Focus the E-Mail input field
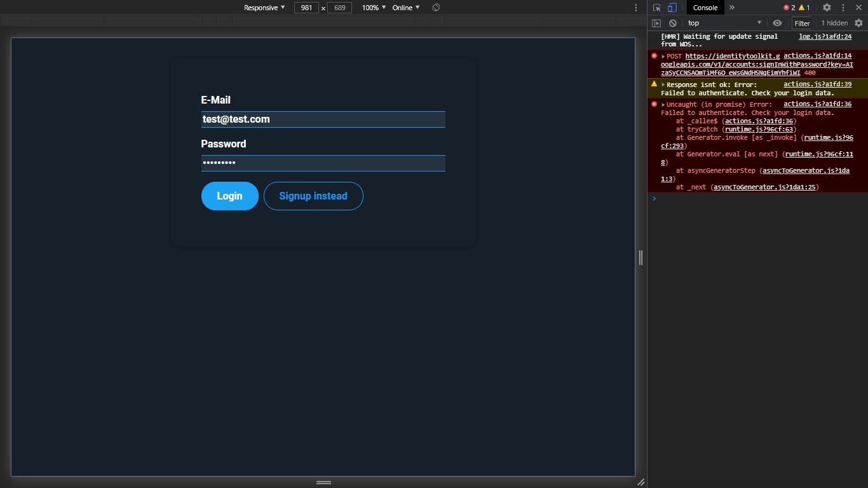 pos(323,119)
